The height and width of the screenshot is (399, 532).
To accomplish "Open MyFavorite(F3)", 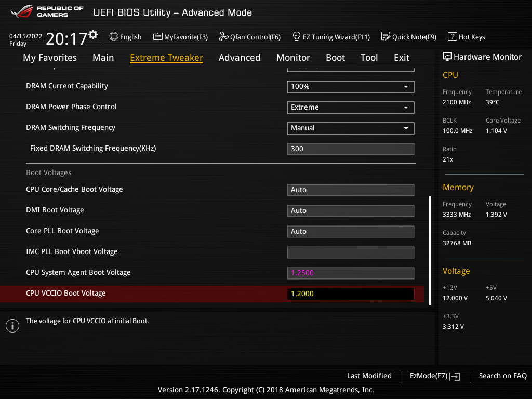I will coord(180,37).
